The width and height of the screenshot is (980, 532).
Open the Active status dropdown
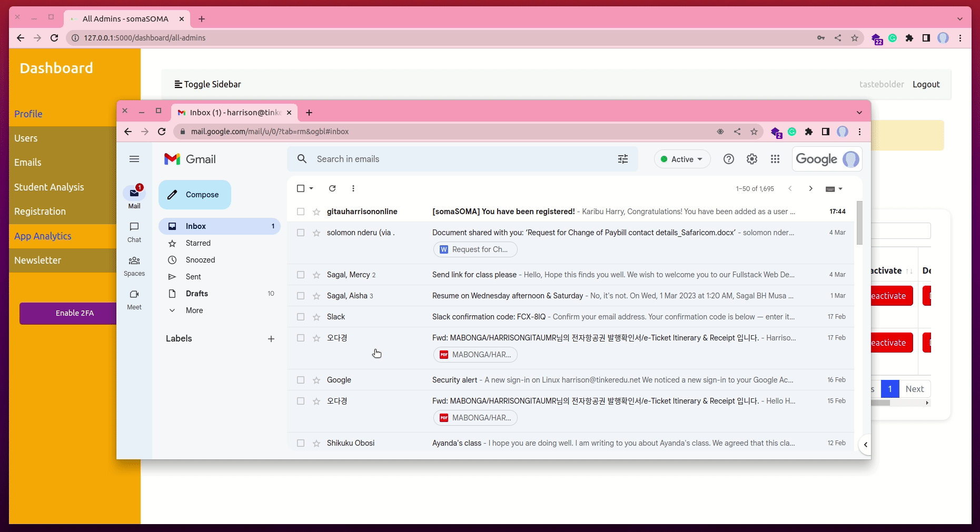[682, 159]
